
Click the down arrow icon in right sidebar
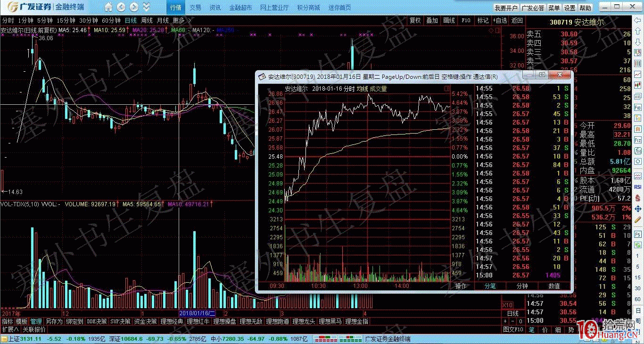(x=637, y=42)
